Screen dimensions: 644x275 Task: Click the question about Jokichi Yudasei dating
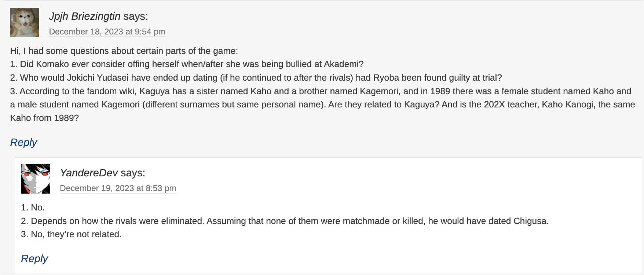pos(256,78)
